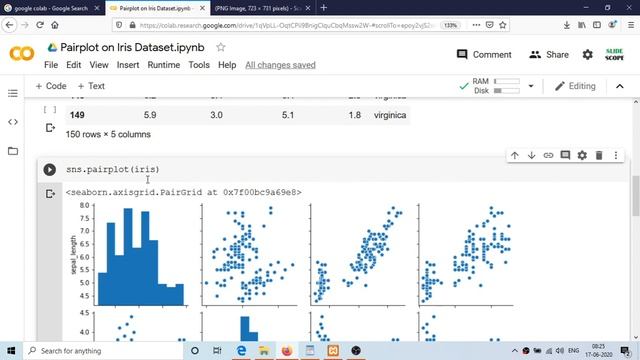640x360 pixels.
Task: Move cell down with arrow icon
Action: pos(531,156)
